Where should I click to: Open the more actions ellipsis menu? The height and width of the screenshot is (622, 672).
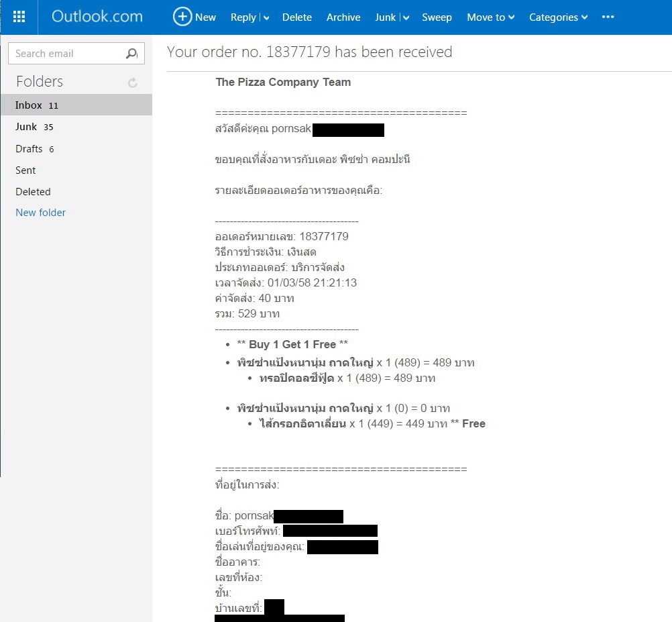pyautogui.click(x=608, y=17)
